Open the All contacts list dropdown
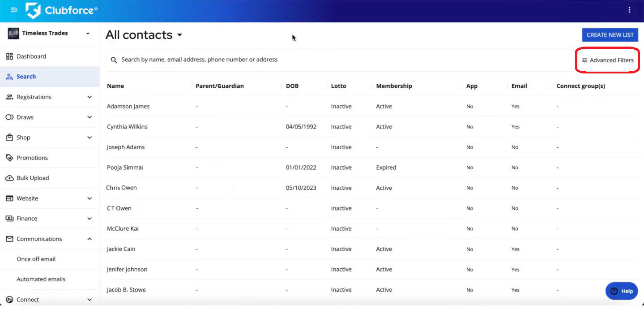 click(x=179, y=35)
